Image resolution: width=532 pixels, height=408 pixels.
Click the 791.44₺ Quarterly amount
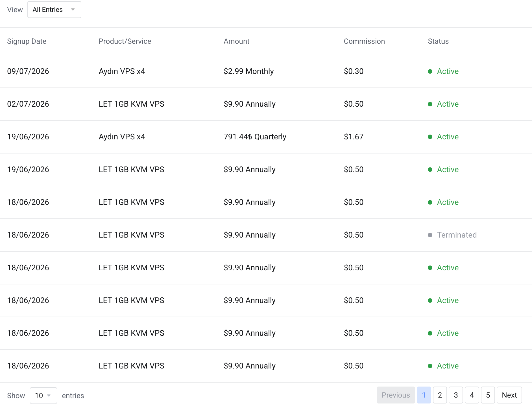[x=255, y=137]
